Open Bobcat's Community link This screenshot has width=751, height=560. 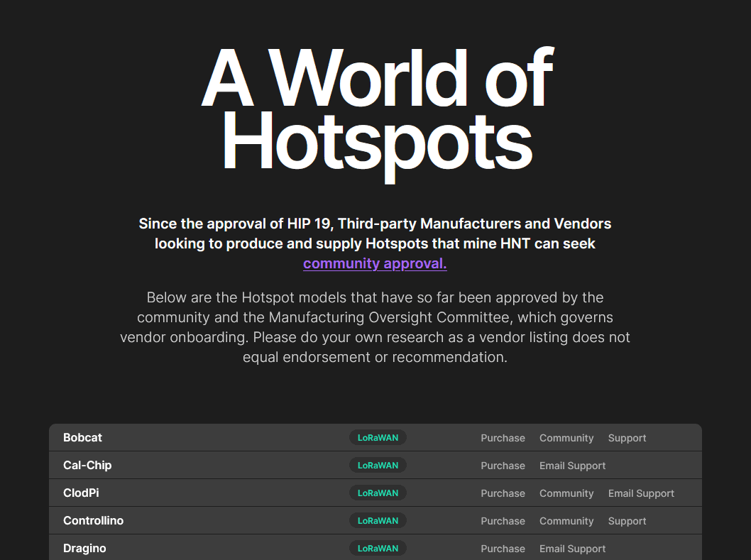566,438
